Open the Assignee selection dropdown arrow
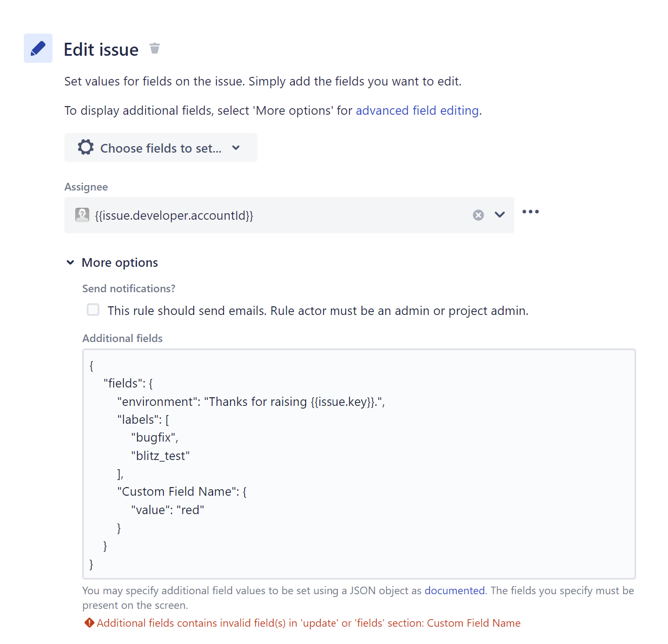The height and width of the screenshot is (644, 668). pos(499,215)
